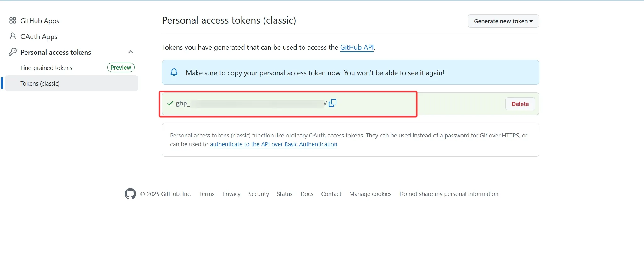Screen dimensions: 644x263
Task: Open GitHub Apps settings page
Action: (40, 21)
